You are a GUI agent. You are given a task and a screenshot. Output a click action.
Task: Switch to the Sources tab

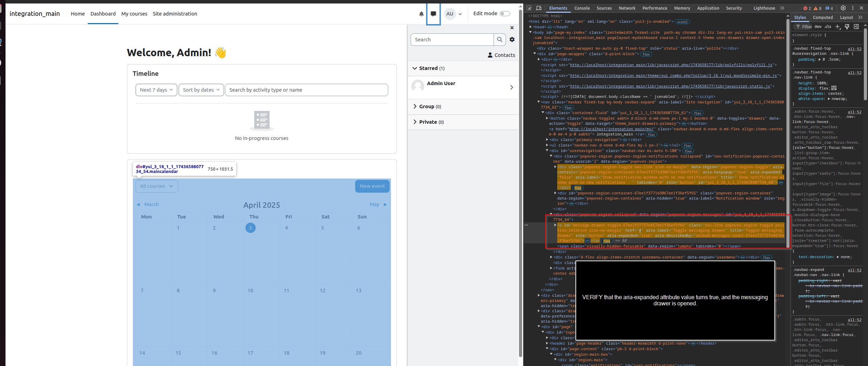tap(604, 8)
